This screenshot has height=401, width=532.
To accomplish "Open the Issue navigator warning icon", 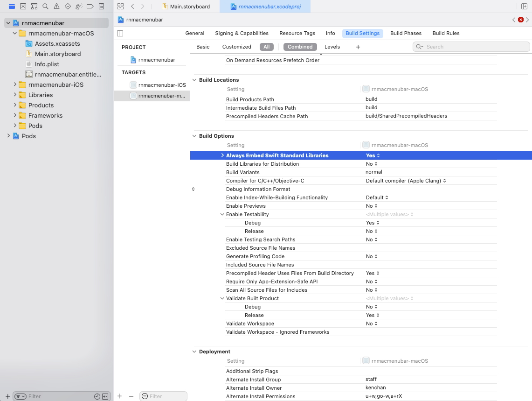I will [x=57, y=6].
